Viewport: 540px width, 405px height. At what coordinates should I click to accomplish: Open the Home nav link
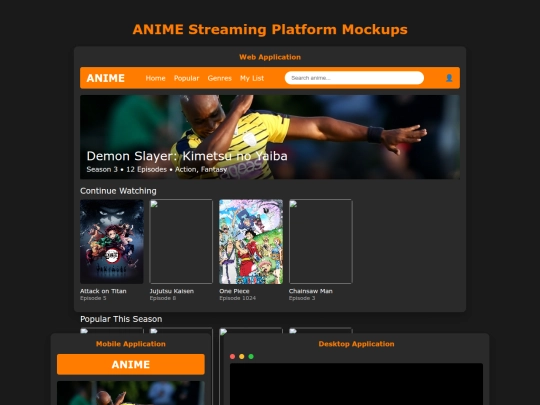[155, 78]
